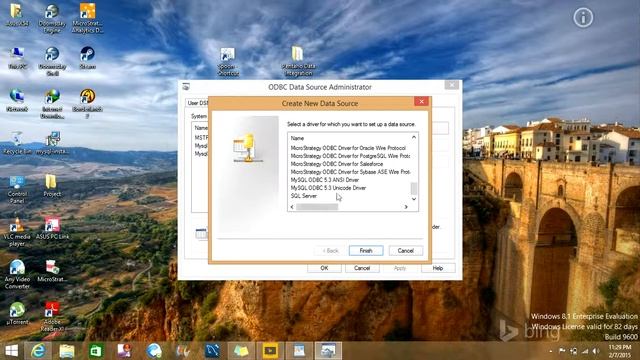This screenshot has height=360, width=640.
Task: Open the Spoon shortcut on desktop
Action: [x=228, y=62]
